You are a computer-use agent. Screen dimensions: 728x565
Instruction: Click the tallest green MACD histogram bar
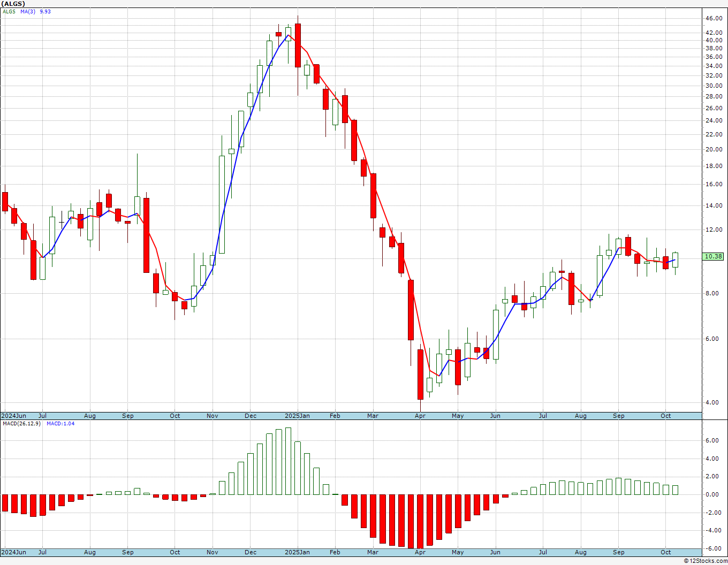(x=289, y=461)
